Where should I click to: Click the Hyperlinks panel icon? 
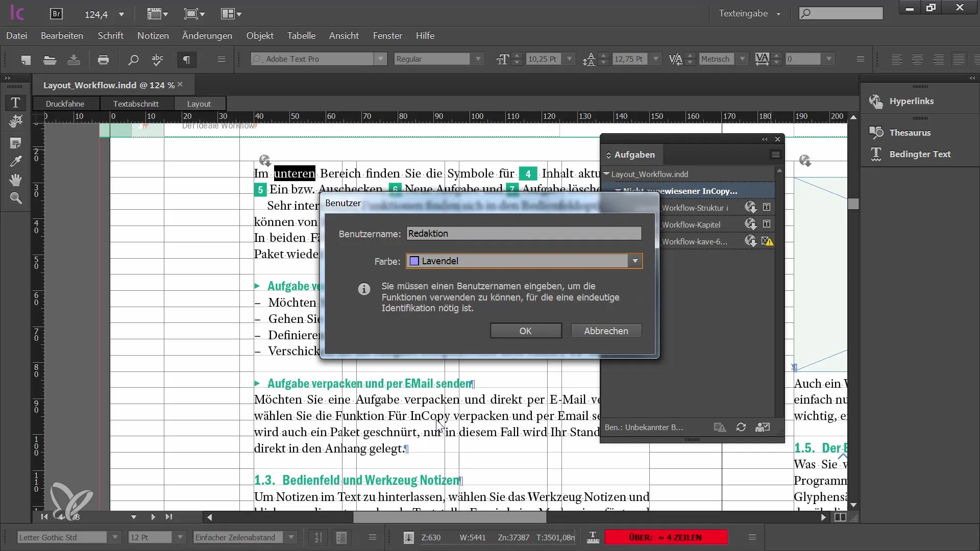pos(876,102)
